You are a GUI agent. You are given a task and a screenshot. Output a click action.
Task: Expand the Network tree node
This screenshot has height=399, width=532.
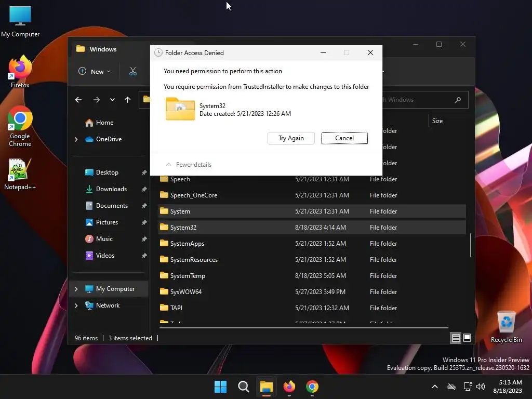pyautogui.click(x=76, y=305)
